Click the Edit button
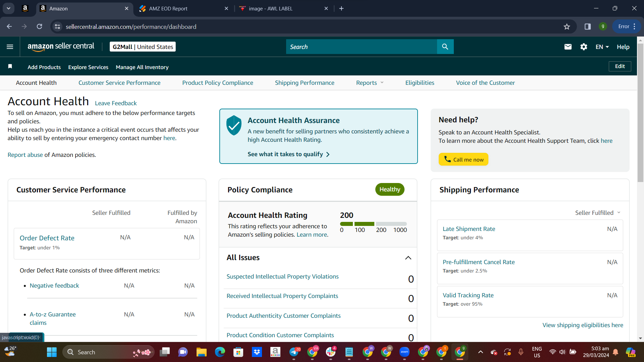This screenshot has height=362, width=644. (x=620, y=66)
